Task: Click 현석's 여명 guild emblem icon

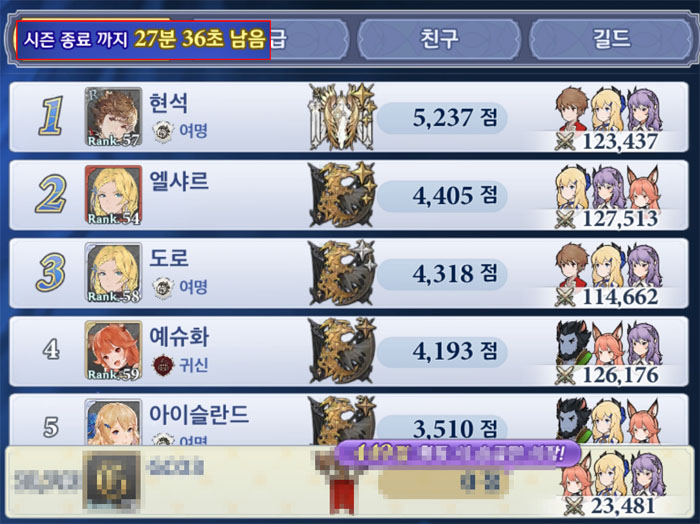Action: click(x=163, y=131)
